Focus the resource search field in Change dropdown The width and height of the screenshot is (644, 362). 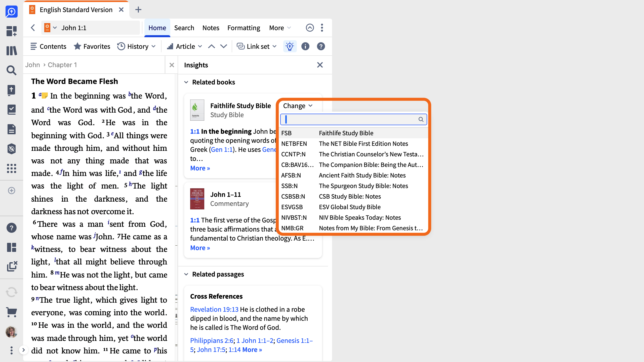354,119
